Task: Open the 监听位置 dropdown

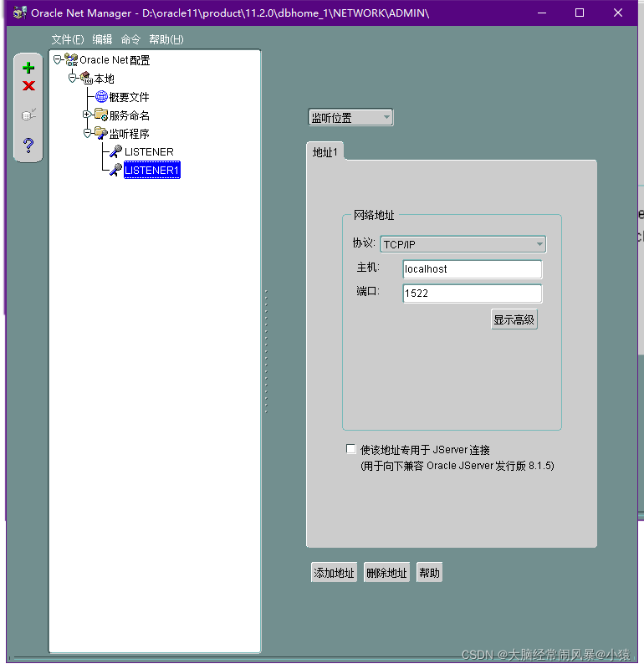Action: pos(350,117)
